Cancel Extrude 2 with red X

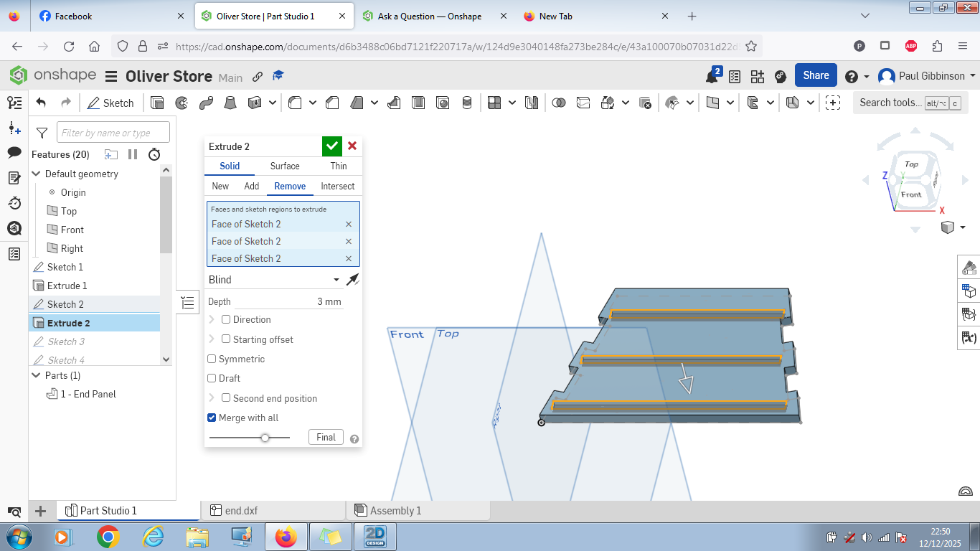coord(352,146)
